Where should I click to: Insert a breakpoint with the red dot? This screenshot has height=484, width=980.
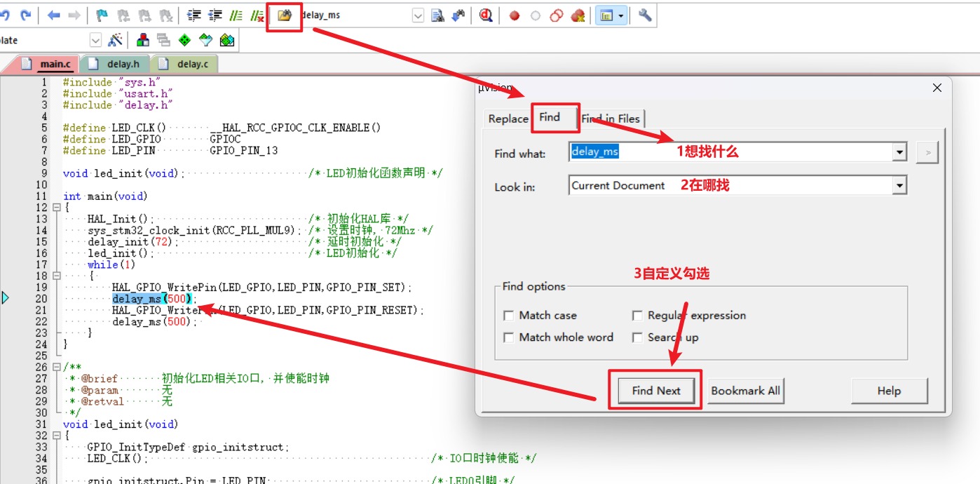point(515,15)
